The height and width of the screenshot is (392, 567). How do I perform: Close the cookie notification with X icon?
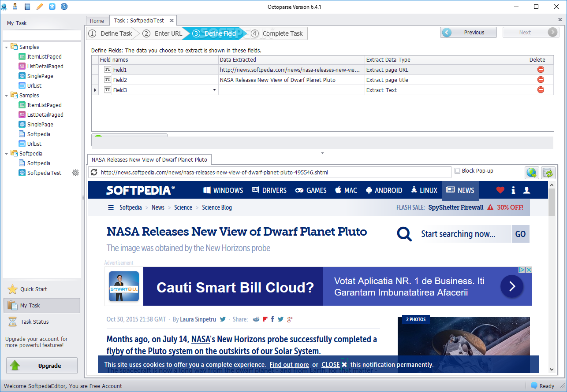[x=344, y=365]
